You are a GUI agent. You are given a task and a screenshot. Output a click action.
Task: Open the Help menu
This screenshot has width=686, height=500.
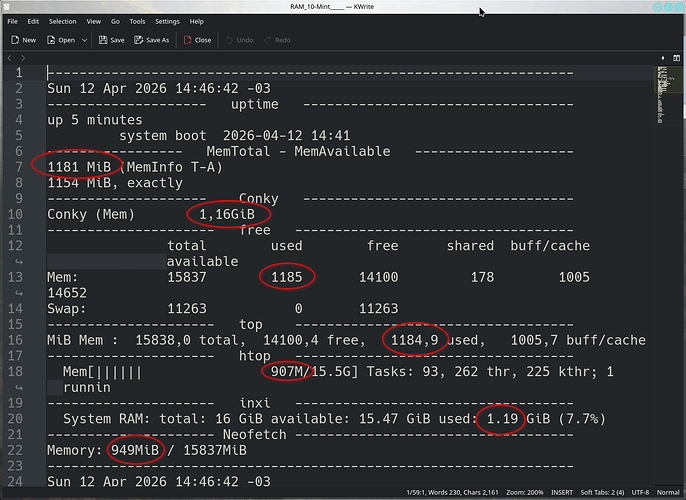click(x=196, y=21)
